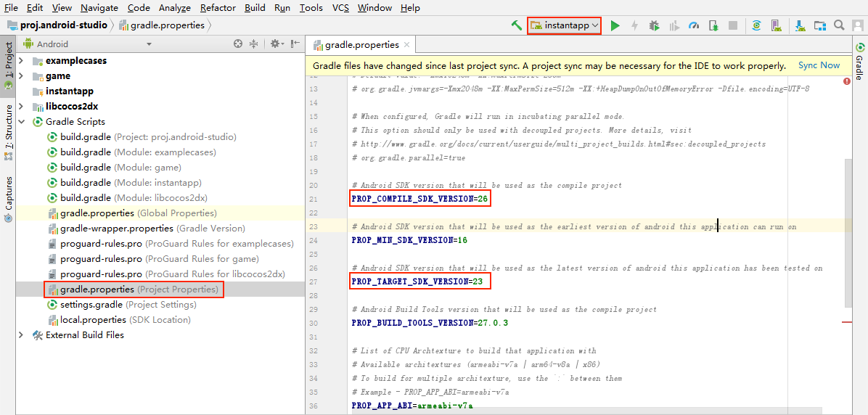
Task: Open build.gradle for Module libcocos2dx
Action: tap(127, 197)
